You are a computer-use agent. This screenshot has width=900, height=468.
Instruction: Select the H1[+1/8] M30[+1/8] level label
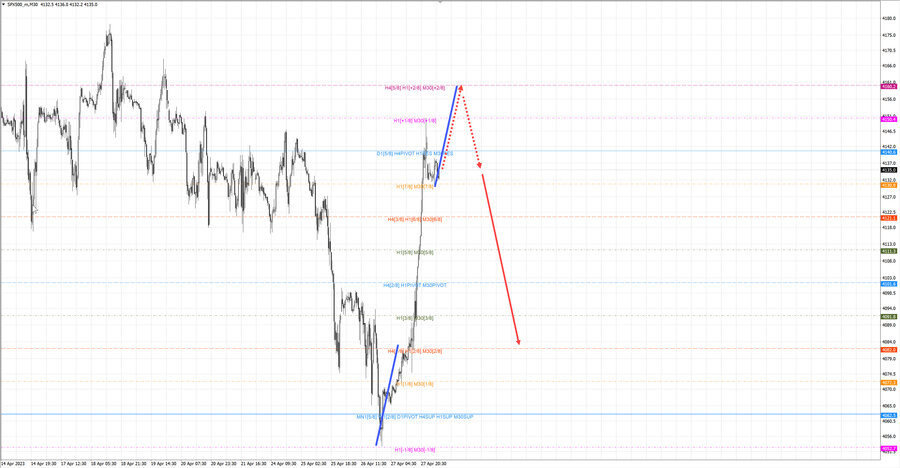point(414,121)
